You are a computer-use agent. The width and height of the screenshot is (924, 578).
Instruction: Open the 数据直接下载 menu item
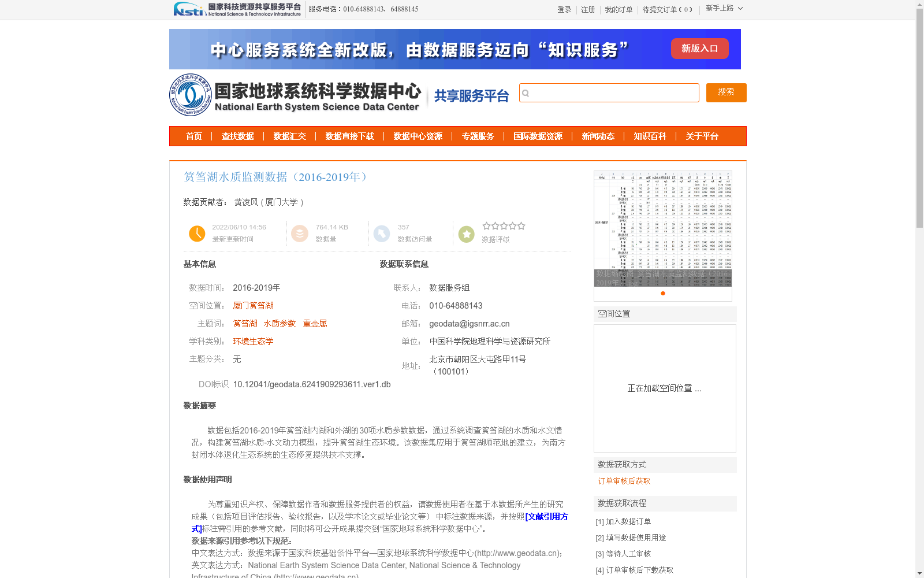[x=350, y=136]
